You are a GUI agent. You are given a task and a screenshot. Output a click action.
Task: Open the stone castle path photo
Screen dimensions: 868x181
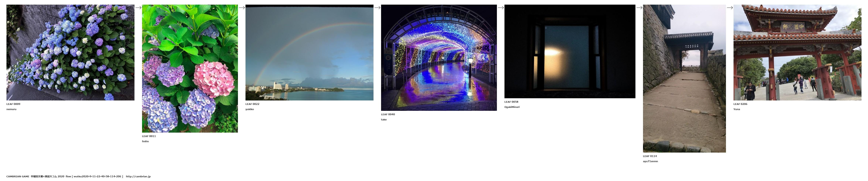click(x=684, y=78)
